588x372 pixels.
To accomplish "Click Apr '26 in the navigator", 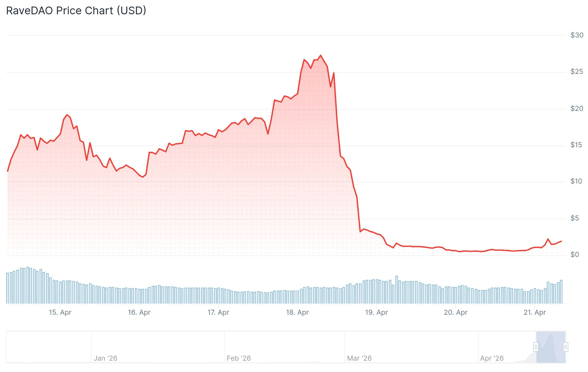I will click(x=492, y=358).
